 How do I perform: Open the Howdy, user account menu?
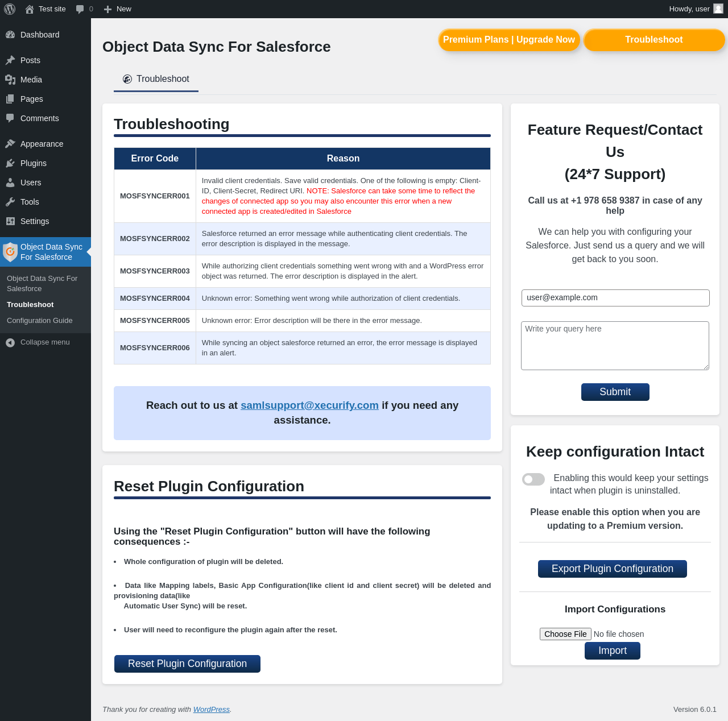pyautogui.click(x=696, y=9)
